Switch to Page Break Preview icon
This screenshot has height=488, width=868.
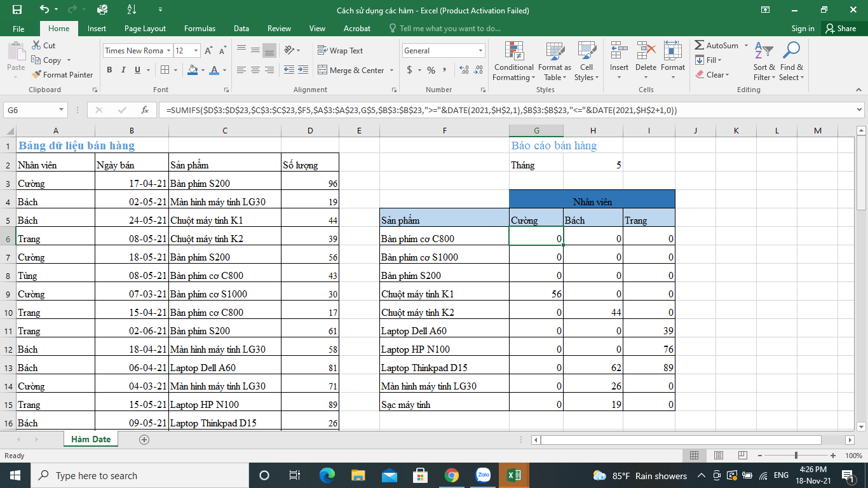coord(742,456)
